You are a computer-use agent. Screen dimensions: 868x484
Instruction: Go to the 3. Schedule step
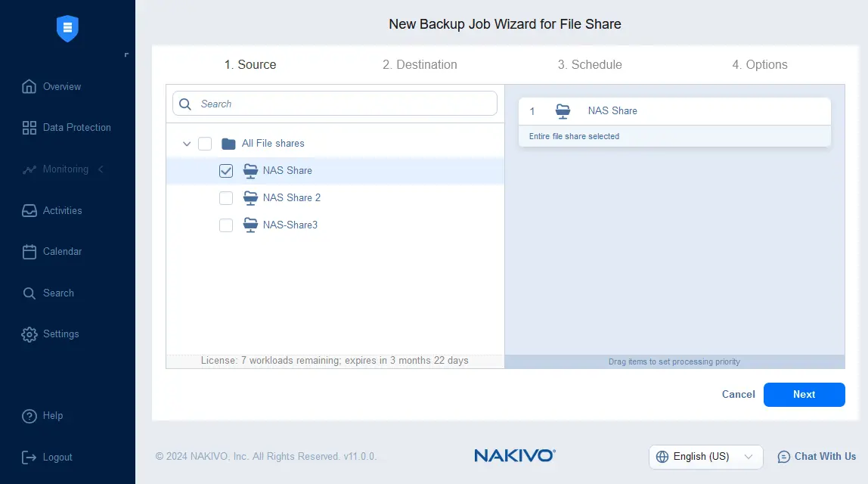(590, 65)
